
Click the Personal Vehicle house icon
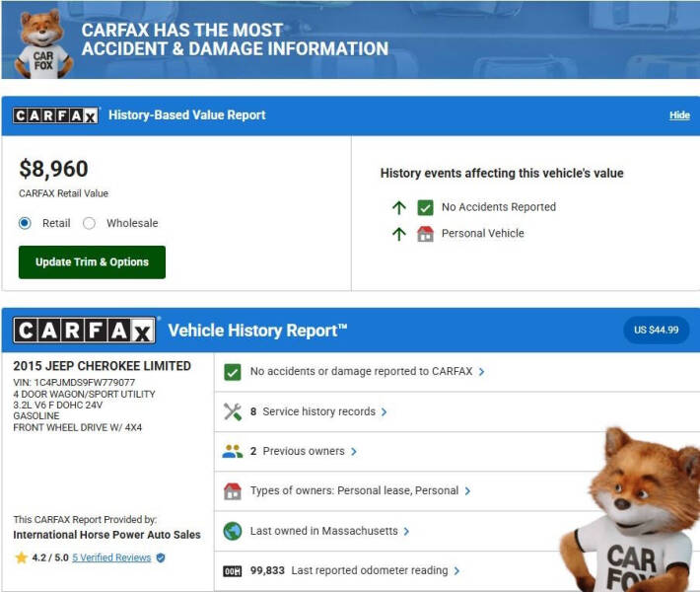coord(425,234)
